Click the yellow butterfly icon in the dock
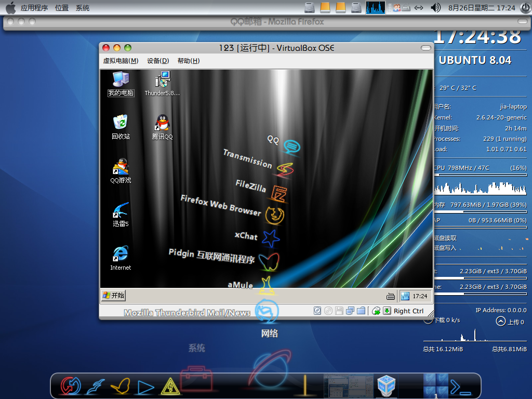Screen dimensions: 532x399 tap(121, 386)
